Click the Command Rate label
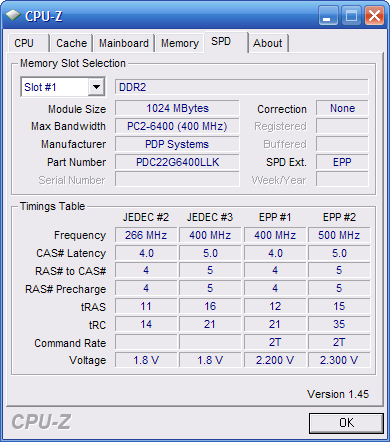390x442 pixels. pyautogui.click(x=70, y=343)
